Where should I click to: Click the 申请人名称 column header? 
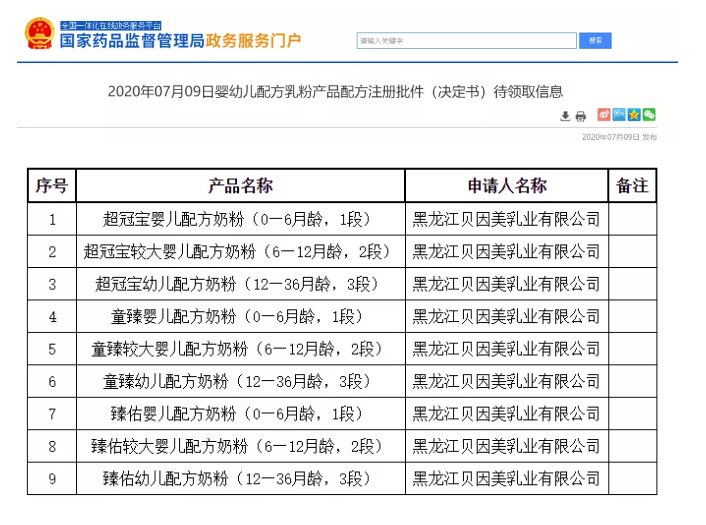(x=507, y=186)
